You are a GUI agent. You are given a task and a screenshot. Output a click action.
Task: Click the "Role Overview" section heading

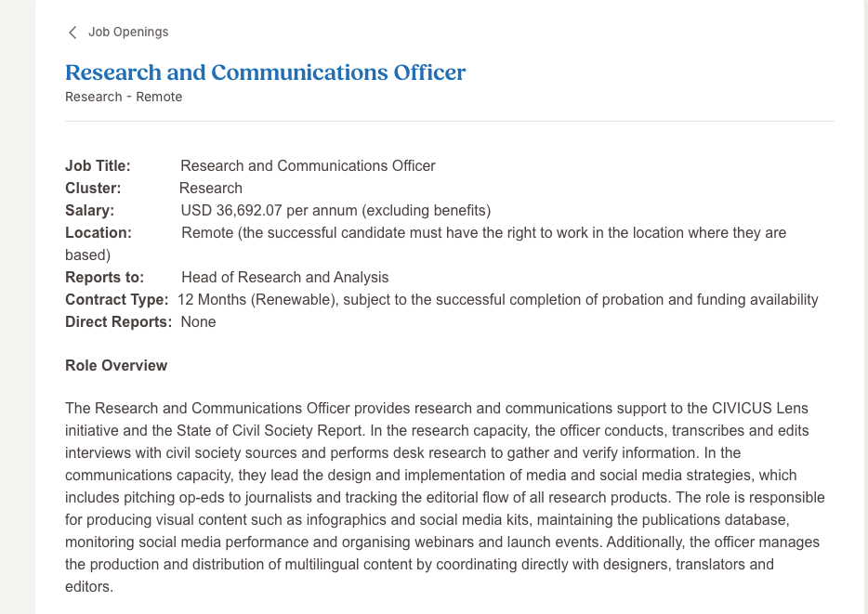(116, 366)
